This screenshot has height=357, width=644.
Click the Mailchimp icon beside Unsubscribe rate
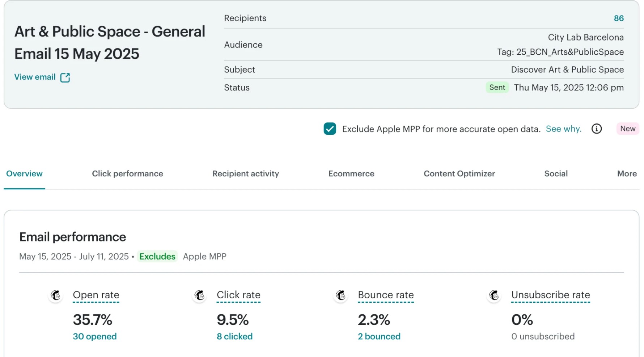pyautogui.click(x=494, y=295)
